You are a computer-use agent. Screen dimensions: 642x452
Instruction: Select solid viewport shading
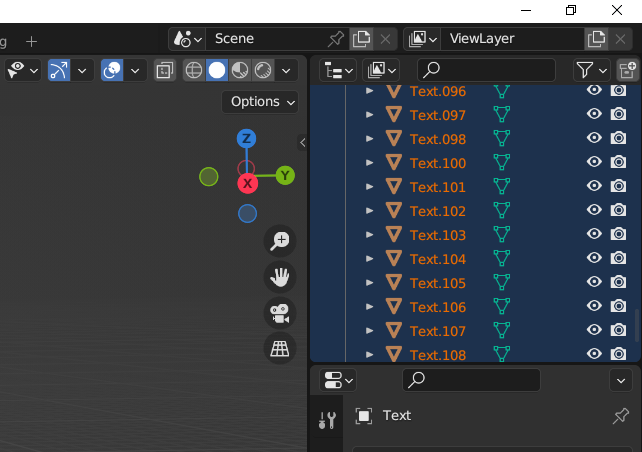tap(217, 70)
